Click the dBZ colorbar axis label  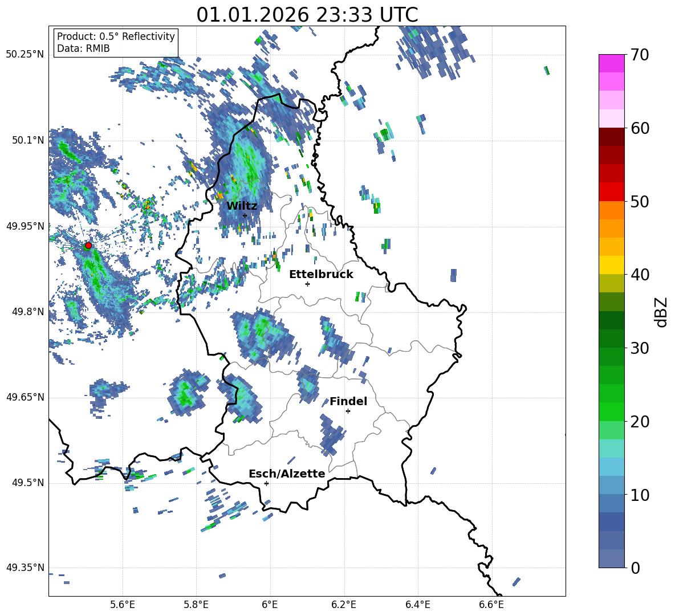[662, 312]
